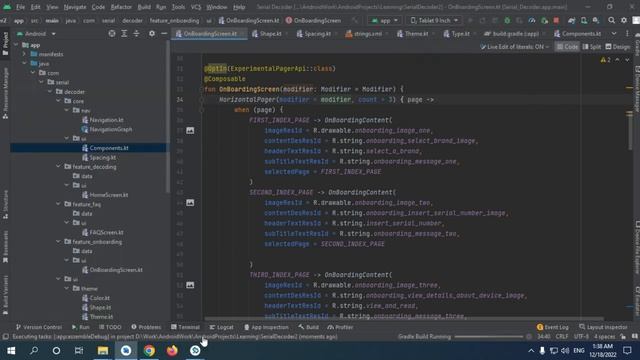Open Chrome from the taskbar
Image resolution: width=640 pixels, height=360 pixels.
click(149, 351)
